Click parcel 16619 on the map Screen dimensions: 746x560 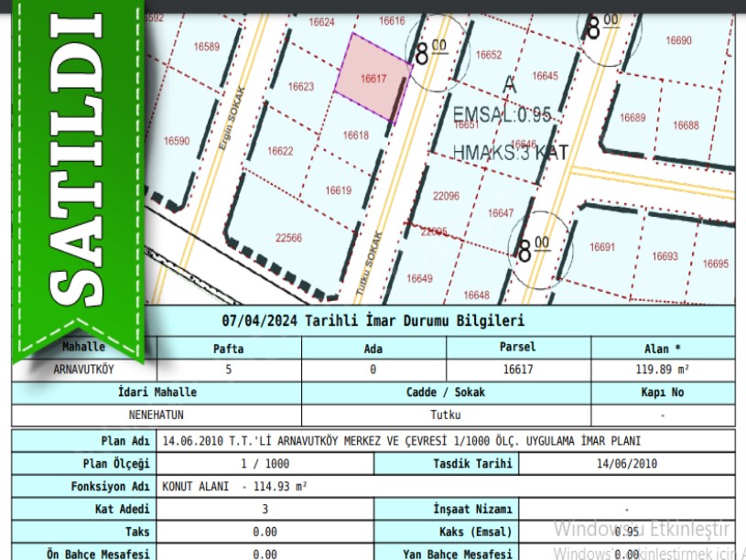[x=338, y=190]
